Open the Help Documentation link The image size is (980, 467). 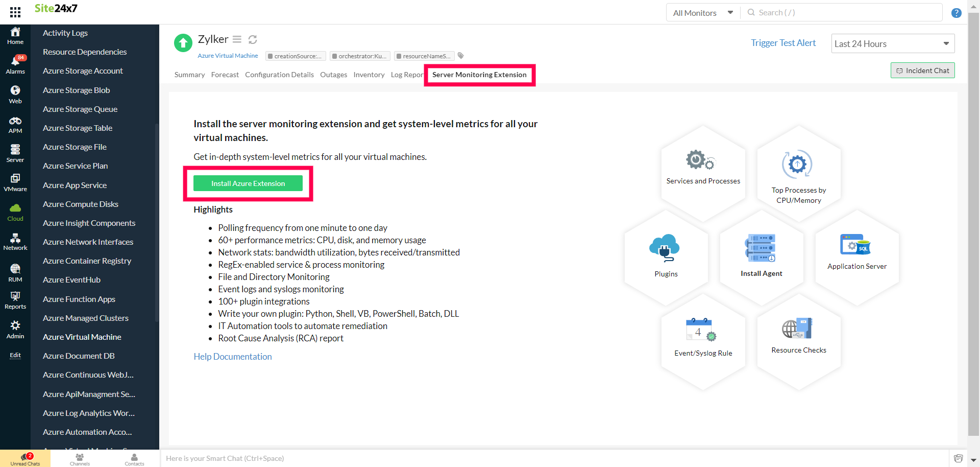pyautogui.click(x=232, y=356)
